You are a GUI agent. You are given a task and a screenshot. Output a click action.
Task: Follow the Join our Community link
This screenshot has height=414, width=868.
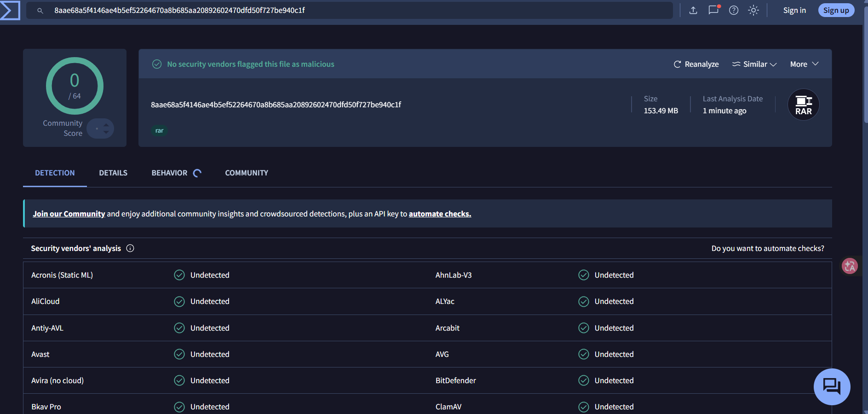[x=69, y=214]
